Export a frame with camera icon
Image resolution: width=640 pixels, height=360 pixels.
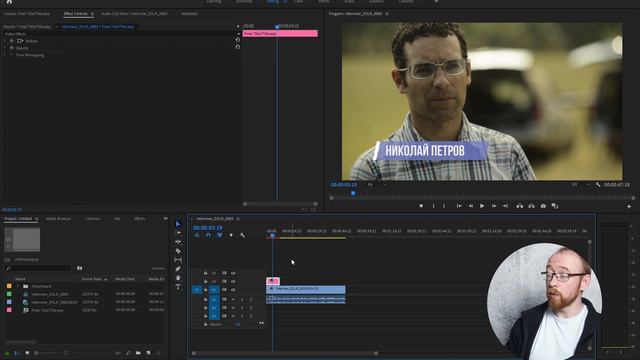pyautogui.click(x=543, y=206)
